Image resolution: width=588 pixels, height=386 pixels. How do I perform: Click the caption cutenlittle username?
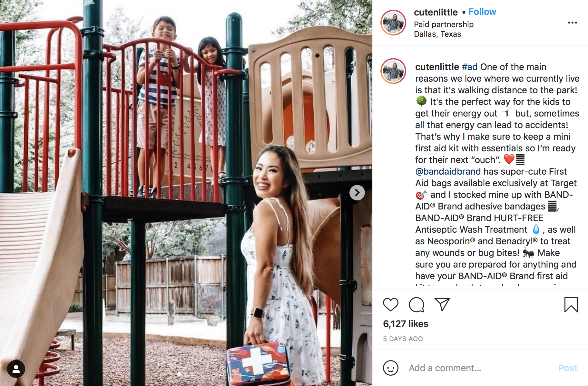point(437,67)
